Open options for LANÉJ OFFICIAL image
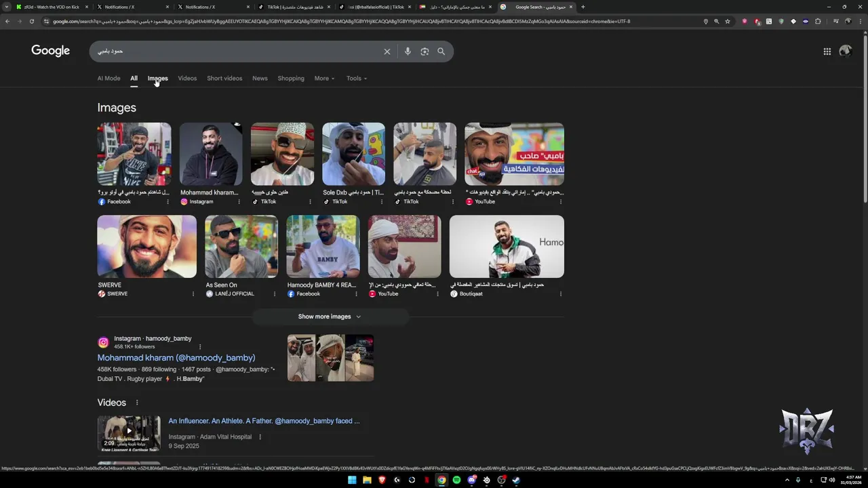This screenshot has height=488, width=868. [274, 294]
